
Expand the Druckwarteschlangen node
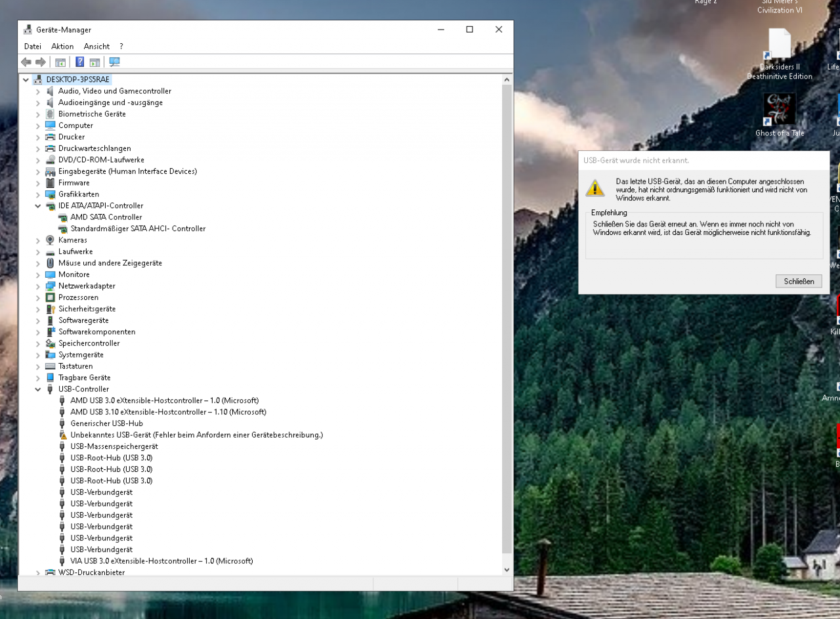[38, 148]
